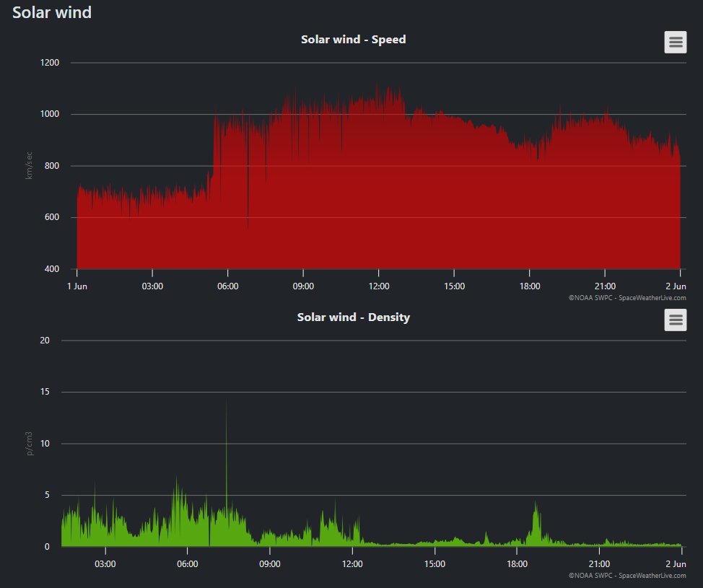Click the 1000 label on Speed y-axis

coord(50,114)
